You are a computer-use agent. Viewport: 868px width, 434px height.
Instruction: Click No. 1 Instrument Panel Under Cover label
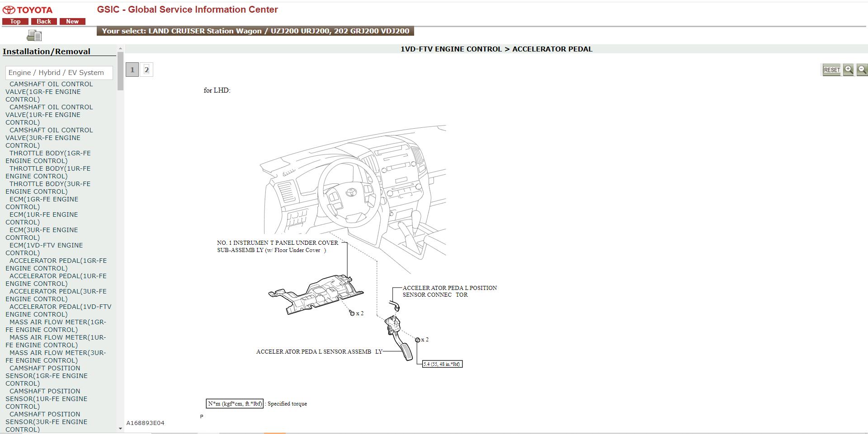pos(278,247)
